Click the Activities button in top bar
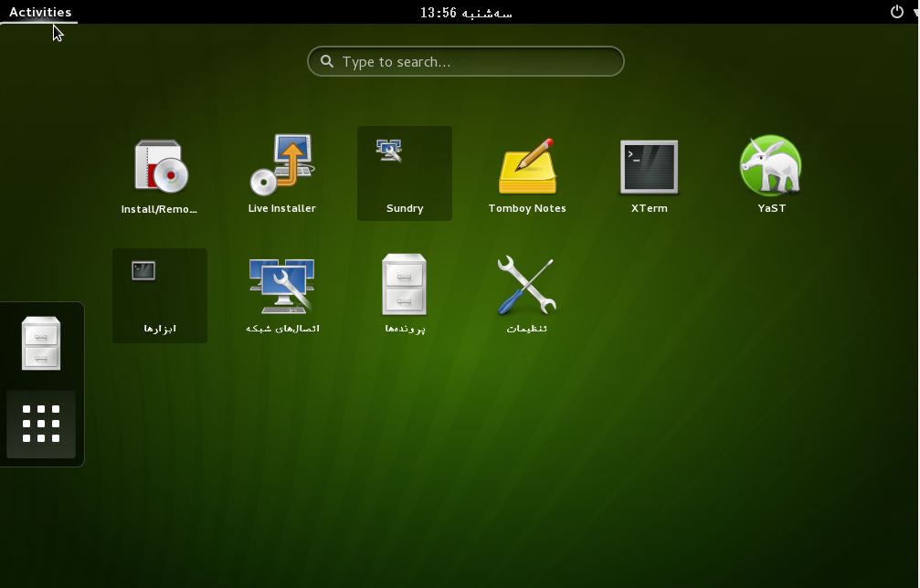920x588 pixels. pyautogui.click(x=40, y=12)
